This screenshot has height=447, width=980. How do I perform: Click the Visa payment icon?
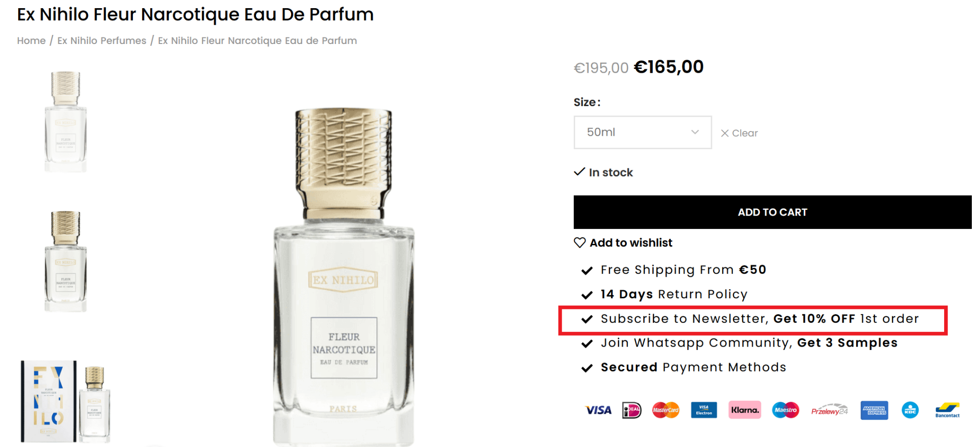click(598, 410)
